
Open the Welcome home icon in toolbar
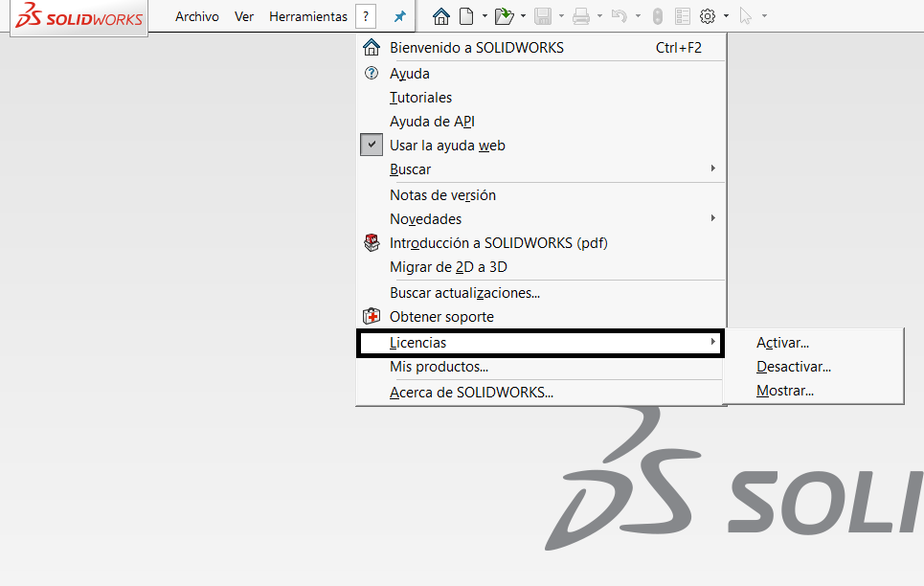click(440, 16)
